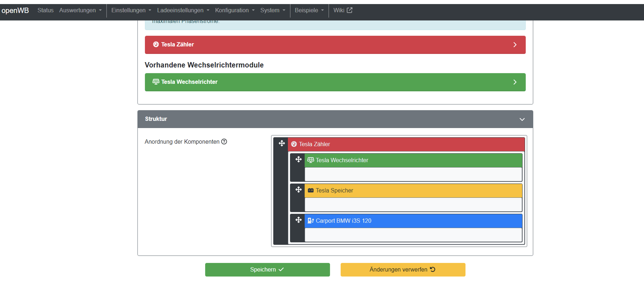Open the Konfiguration dropdown menu
644x297 pixels.
pos(235,10)
